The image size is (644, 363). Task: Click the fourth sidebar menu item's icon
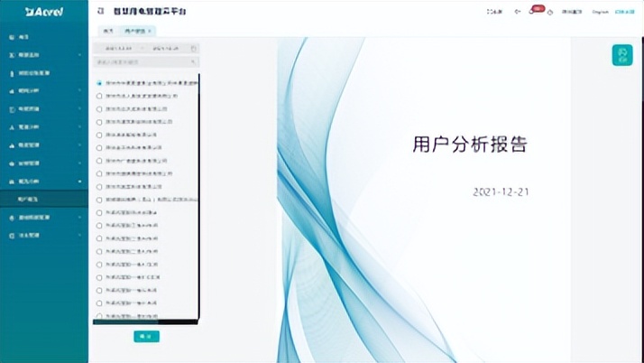(x=12, y=91)
